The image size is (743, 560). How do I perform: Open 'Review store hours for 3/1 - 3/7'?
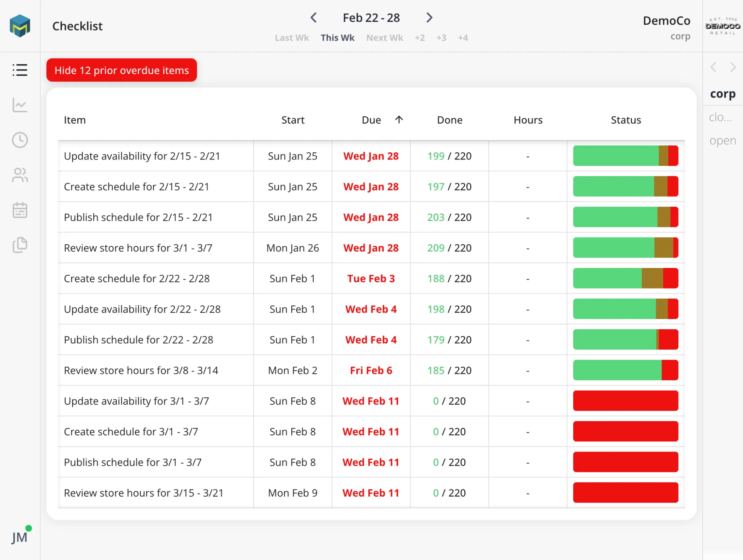138,248
